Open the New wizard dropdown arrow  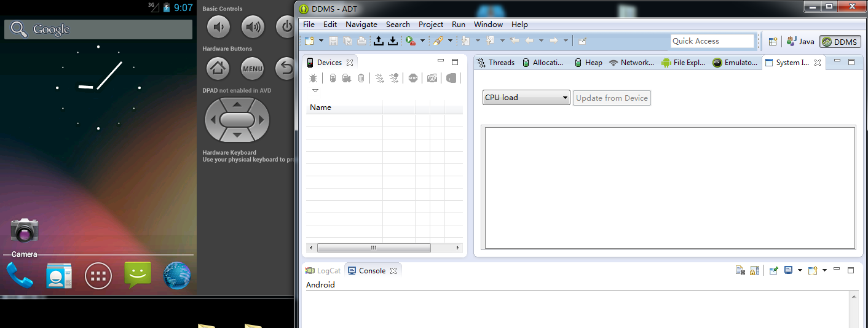point(321,41)
